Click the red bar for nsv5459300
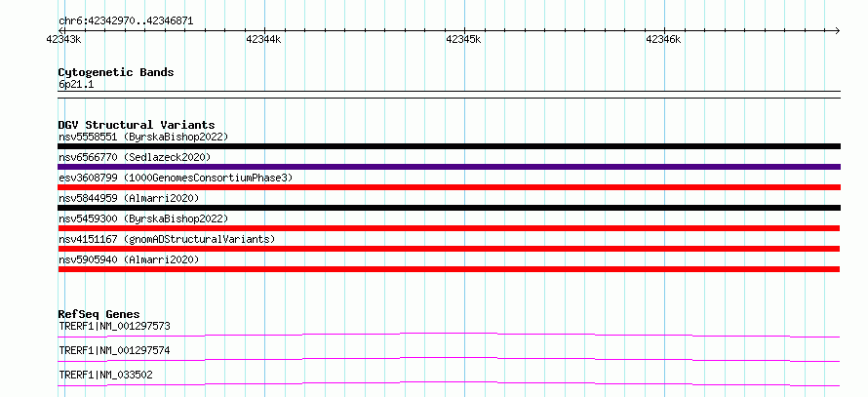Image resolution: width=868 pixels, height=397 pixels. (x=449, y=228)
